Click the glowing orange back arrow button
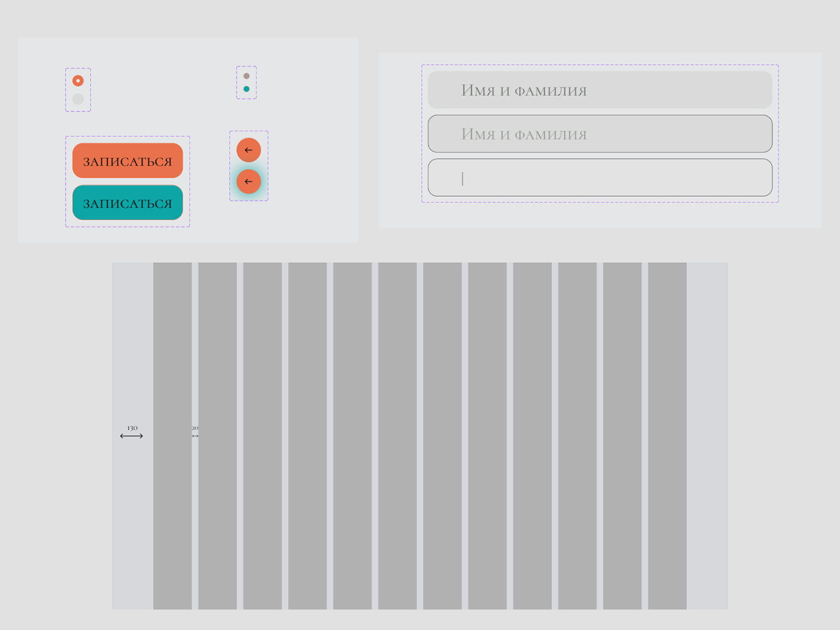The image size is (840, 630). [248, 181]
